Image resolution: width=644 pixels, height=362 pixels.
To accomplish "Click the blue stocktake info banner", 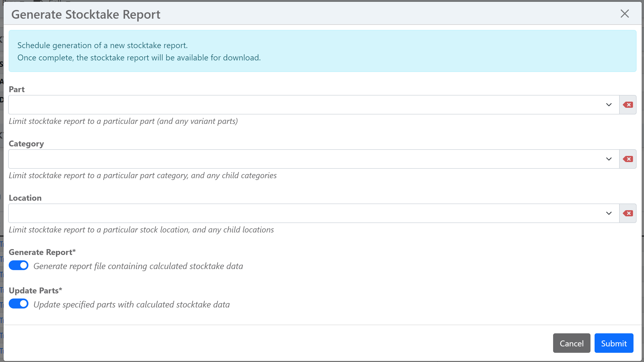I will pyautogui.click(x=322, y=51).
